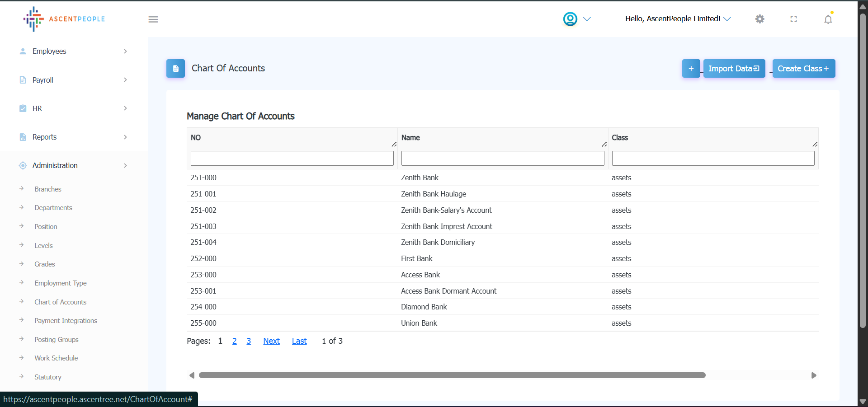Expand the Employees menu
This screenshot has height=407, width=868.
coord(72,51)
